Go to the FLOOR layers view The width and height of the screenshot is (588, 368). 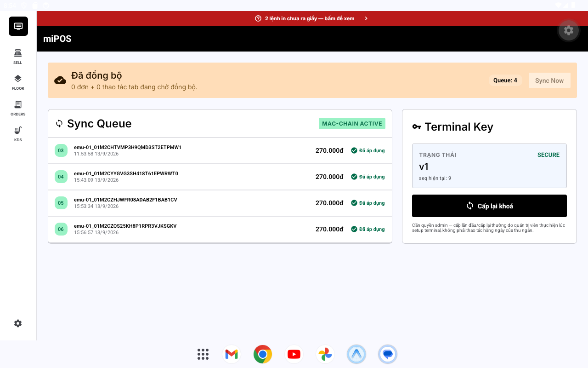(x=18, y=82)
